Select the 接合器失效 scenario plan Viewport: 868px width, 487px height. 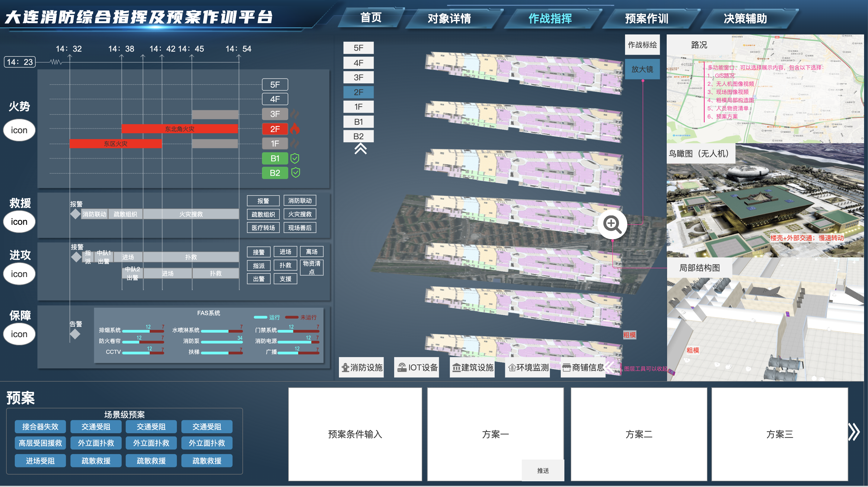tap(40, 427)
